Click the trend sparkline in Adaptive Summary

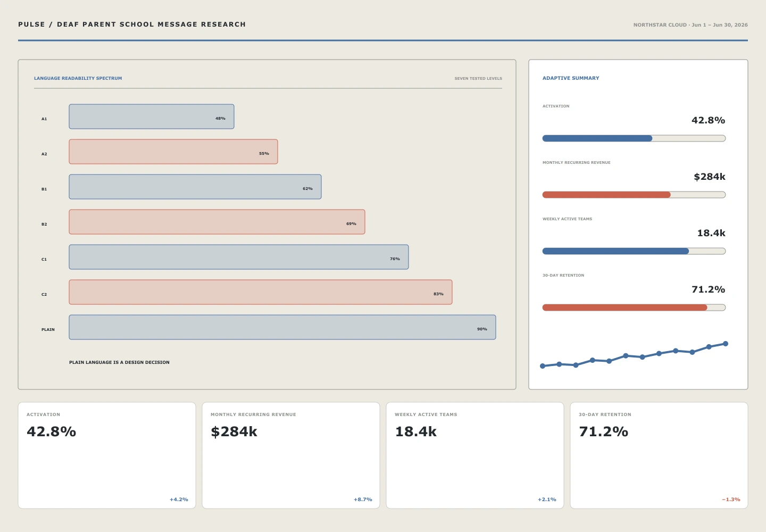(634, 355)
